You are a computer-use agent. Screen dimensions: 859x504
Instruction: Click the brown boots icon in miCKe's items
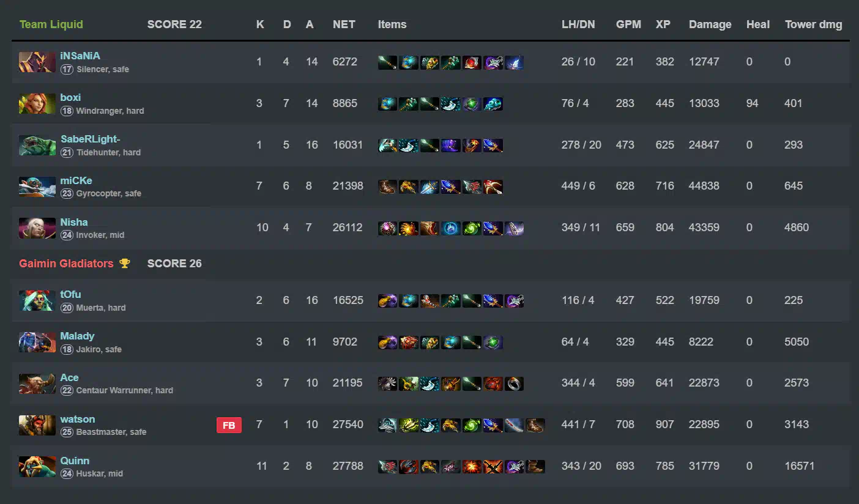tap(388, 187)
